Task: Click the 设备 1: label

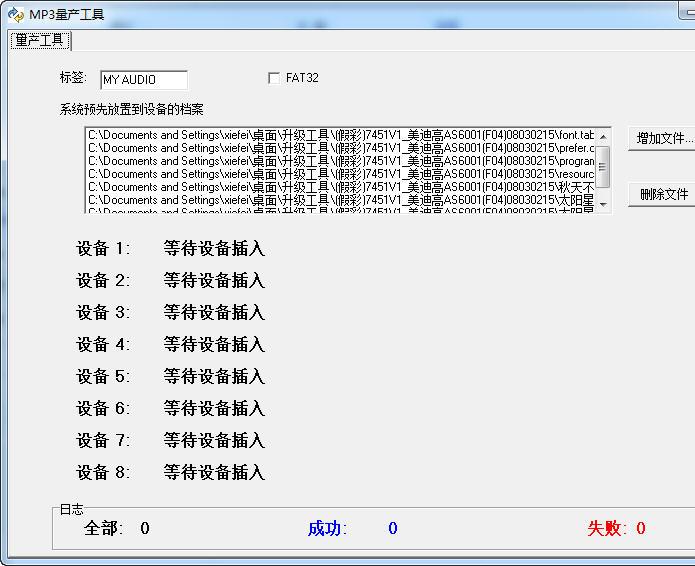Action: coord(103,248)
